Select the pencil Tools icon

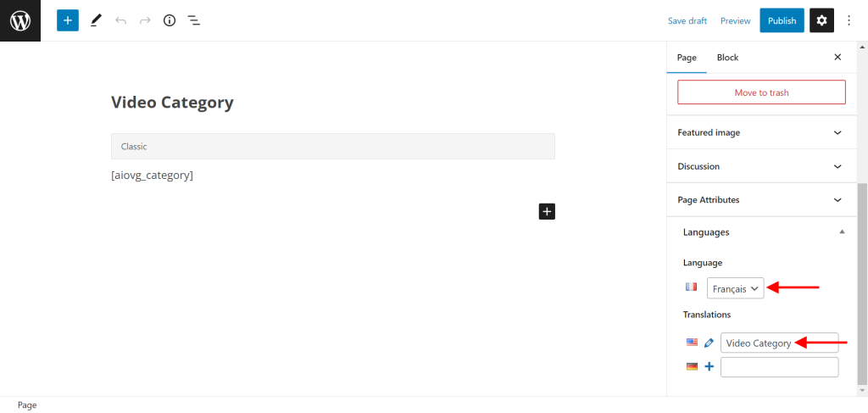tap(96, 20)
